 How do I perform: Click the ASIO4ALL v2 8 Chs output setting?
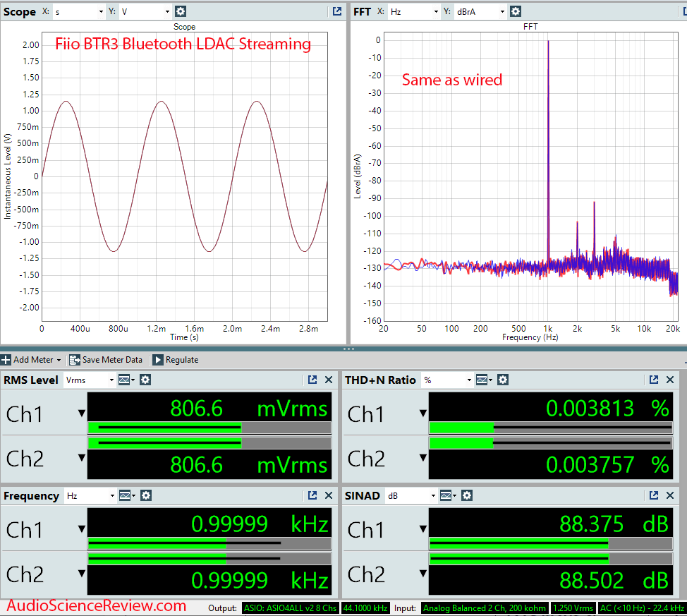[290, 608]
